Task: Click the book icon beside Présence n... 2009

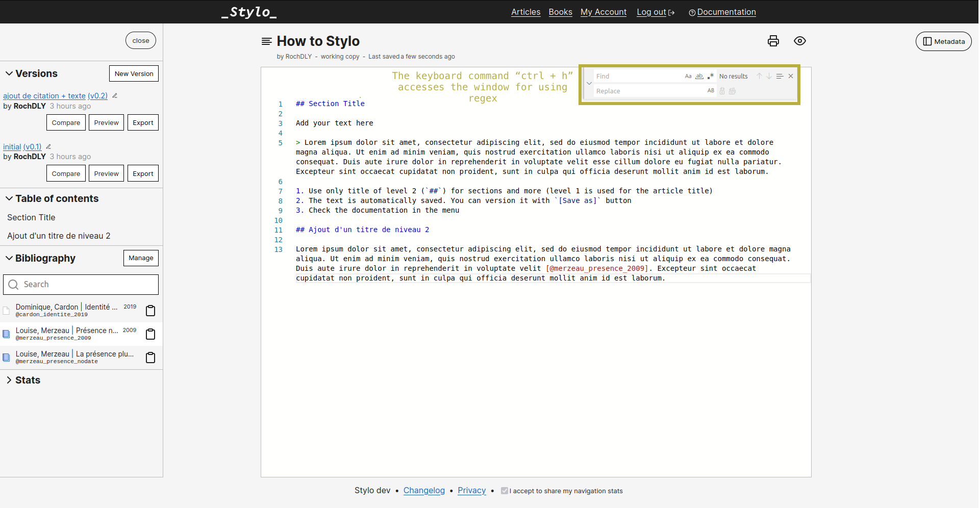Action: (7, 334)
